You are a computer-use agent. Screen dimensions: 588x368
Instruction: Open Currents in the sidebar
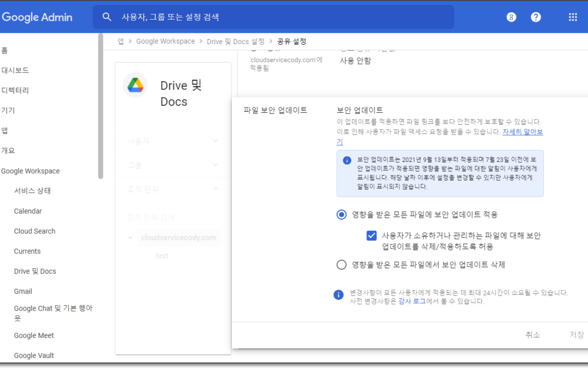tap(27, 251)
